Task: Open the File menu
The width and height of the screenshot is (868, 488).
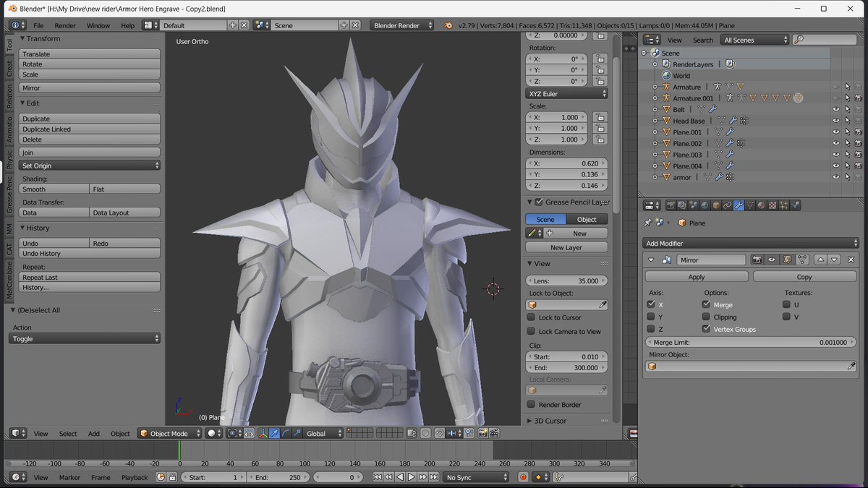Action: (x=38, y=25)
